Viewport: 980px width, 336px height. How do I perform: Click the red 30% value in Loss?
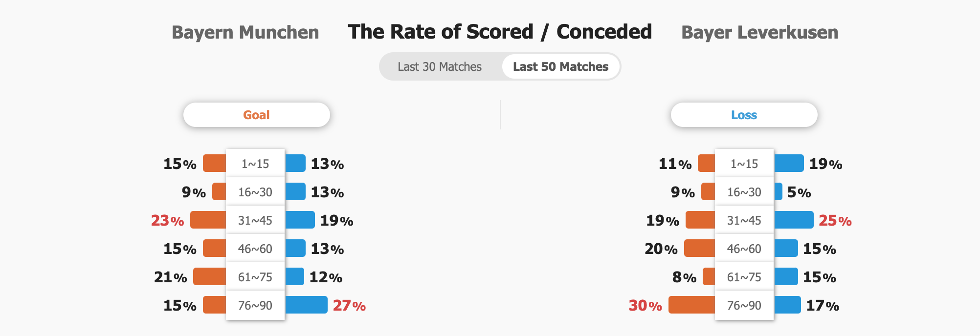click(645, 306)
